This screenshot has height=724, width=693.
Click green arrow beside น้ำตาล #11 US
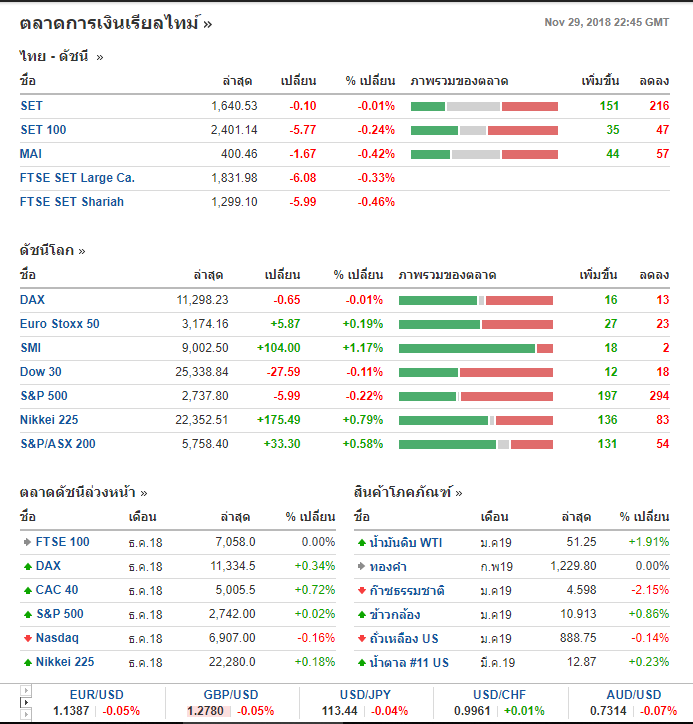pyautogui.click(x=362, y=663)
